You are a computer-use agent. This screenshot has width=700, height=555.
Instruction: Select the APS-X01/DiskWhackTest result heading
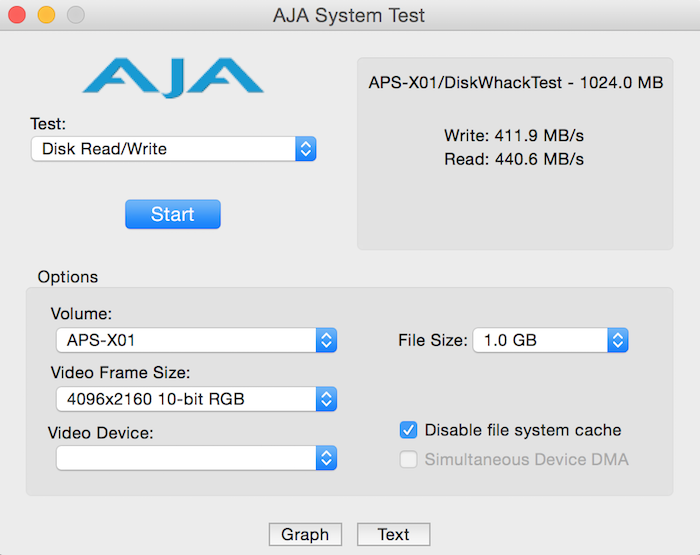(515, 83)
